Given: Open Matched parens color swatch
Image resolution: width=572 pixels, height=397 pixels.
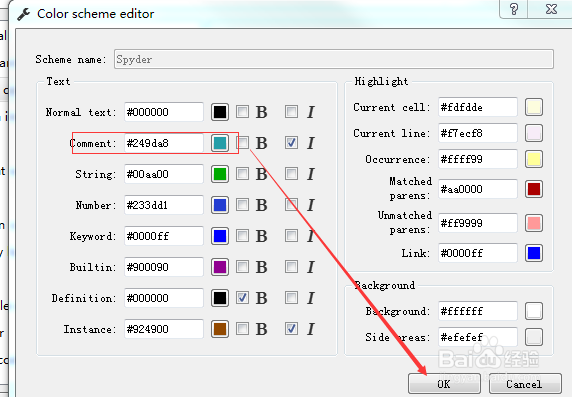Looking at the screenshot, I should 534,189.
